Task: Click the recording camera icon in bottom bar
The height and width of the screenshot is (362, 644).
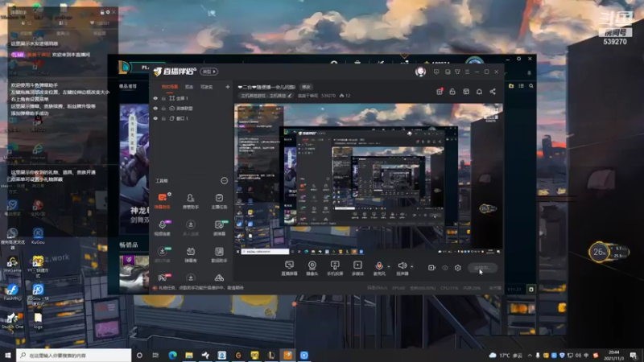Action: point(431,268)
